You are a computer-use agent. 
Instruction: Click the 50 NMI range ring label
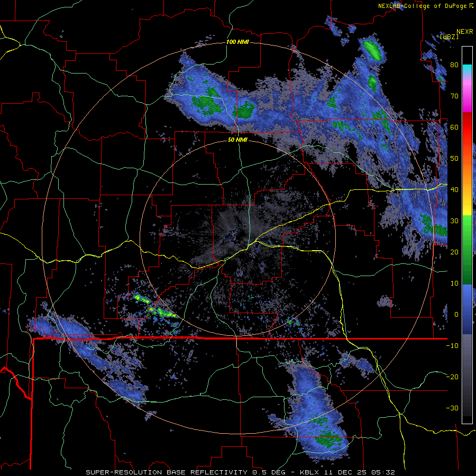237,140
